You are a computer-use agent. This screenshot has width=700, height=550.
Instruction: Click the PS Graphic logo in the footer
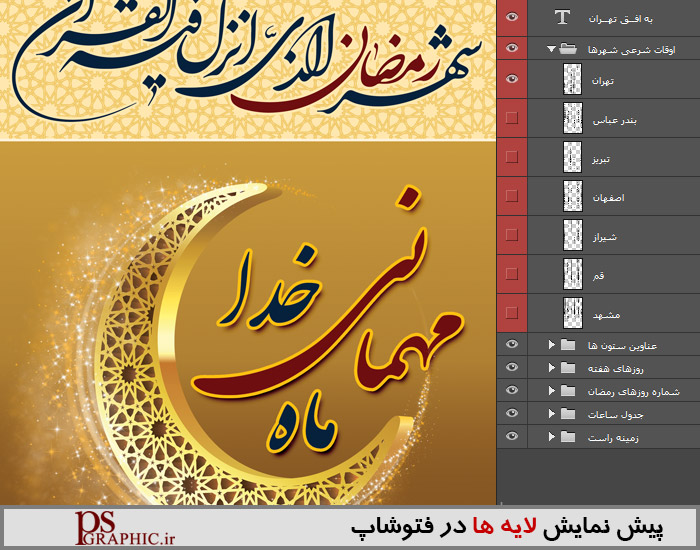(118, 527)
